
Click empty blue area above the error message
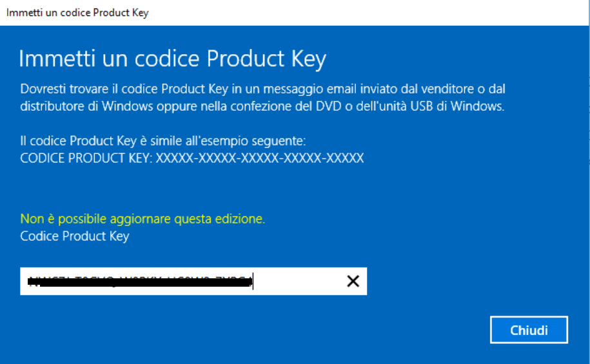(263, 188)
